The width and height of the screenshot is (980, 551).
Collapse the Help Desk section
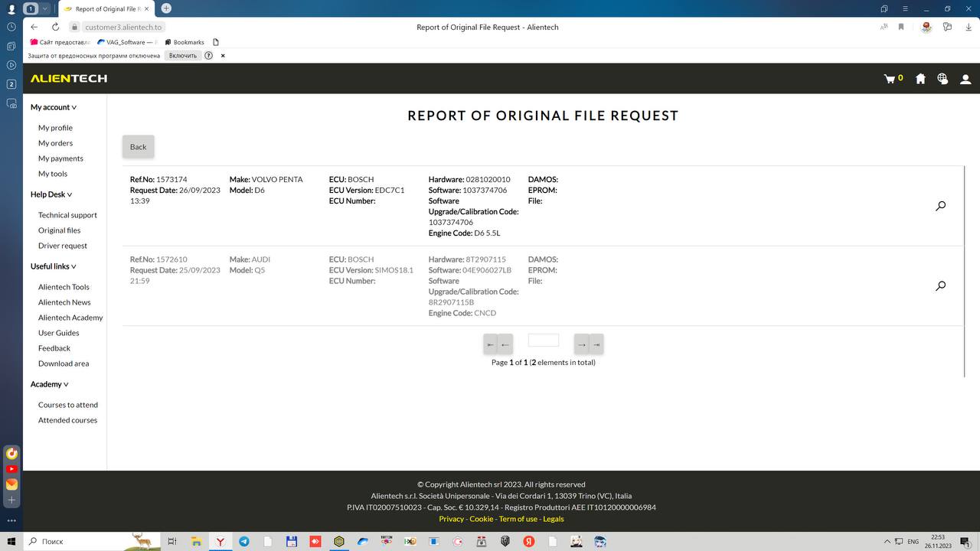click(x=51, y=194)
